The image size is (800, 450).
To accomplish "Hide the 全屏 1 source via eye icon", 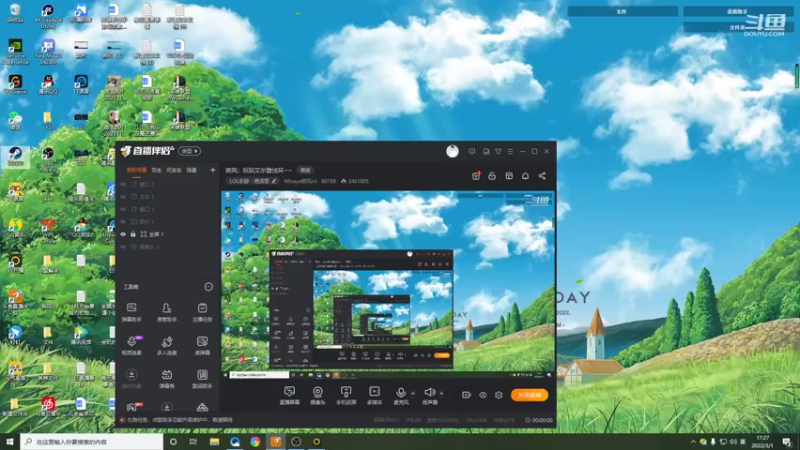I will [123, 234].
